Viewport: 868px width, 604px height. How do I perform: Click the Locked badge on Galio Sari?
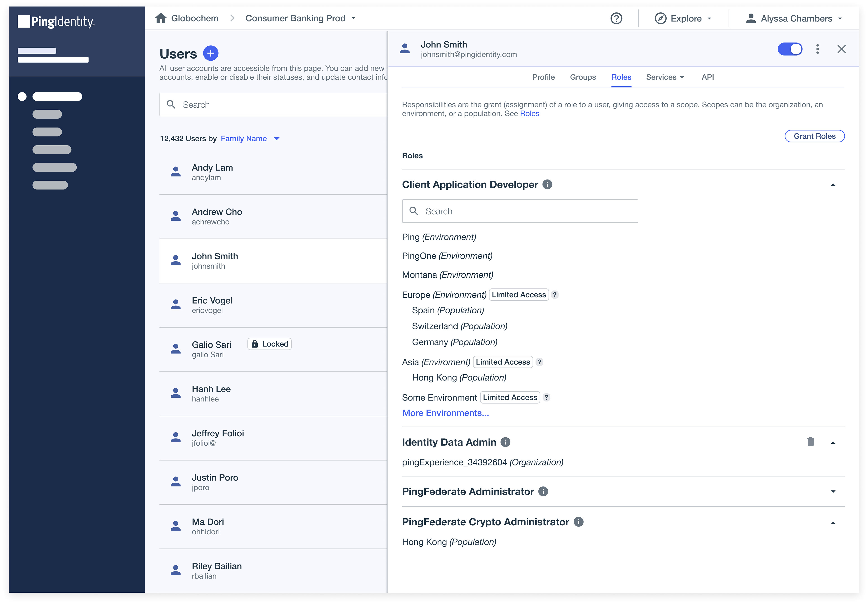point(269,344)
